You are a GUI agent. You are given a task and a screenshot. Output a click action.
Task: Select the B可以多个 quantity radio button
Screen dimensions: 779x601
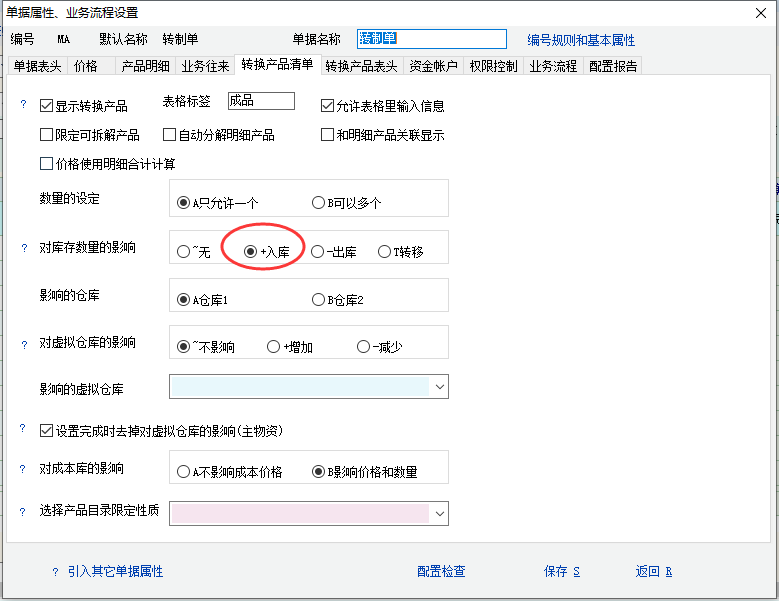tap(319, 202)
